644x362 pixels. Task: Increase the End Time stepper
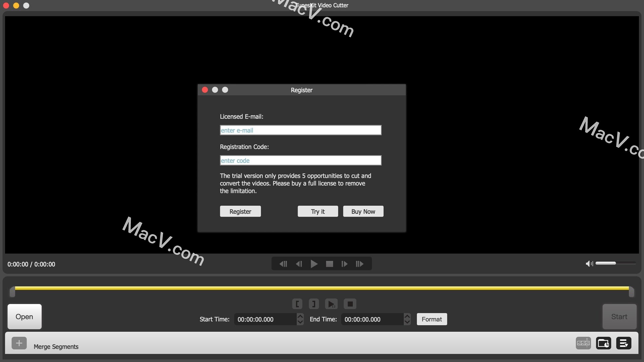[x=407, y=316]
